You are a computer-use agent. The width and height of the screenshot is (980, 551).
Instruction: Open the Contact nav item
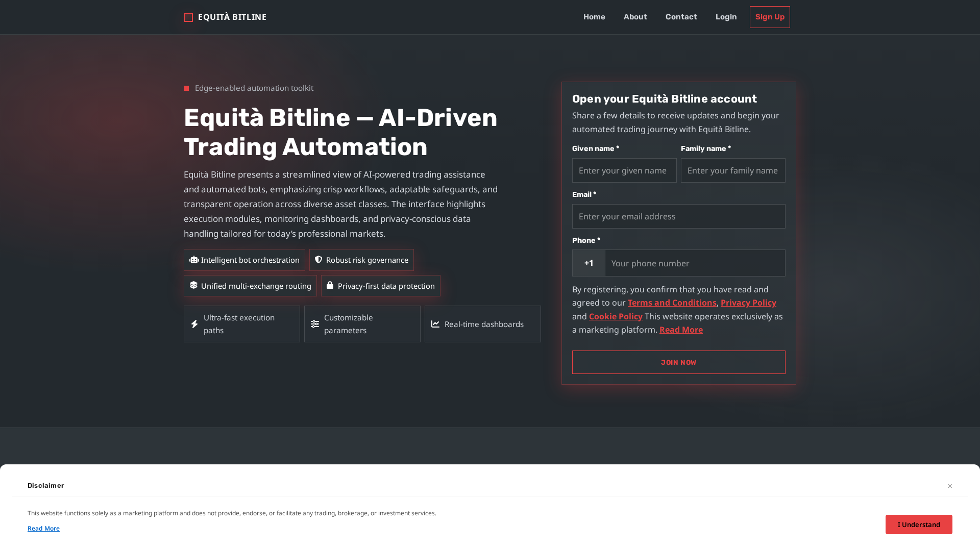point(681,17)
